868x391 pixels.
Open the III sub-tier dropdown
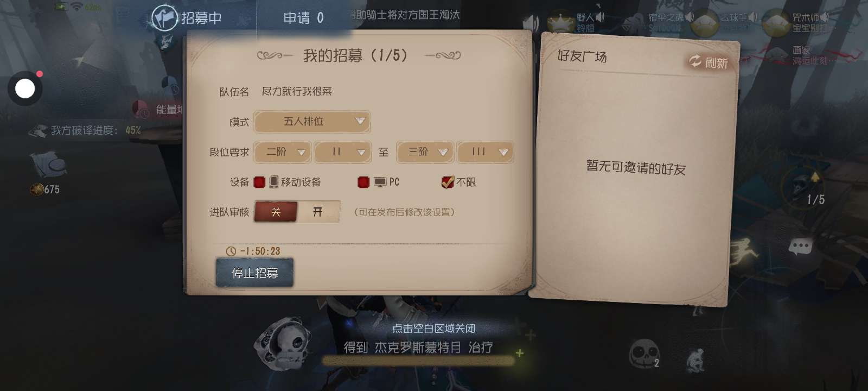pyautogui.click(x=485, y=152)
